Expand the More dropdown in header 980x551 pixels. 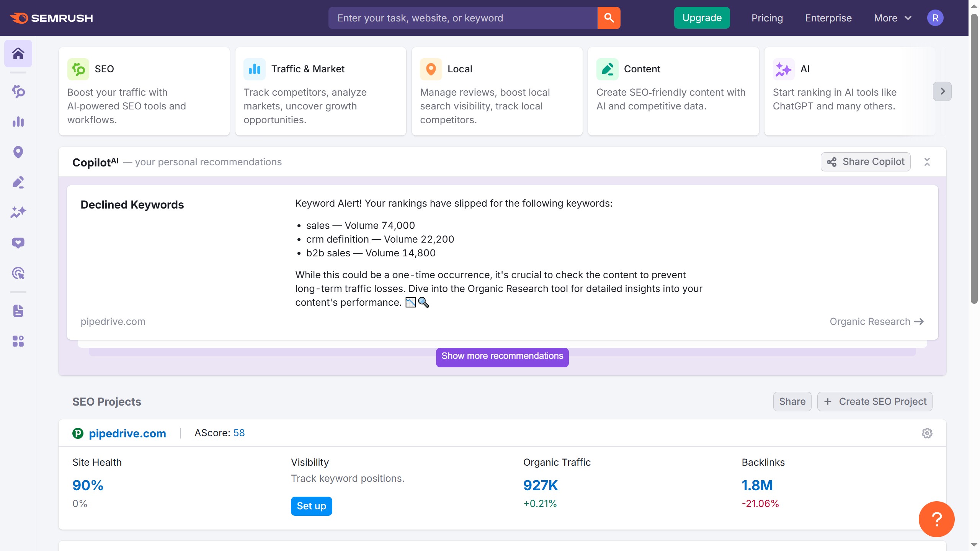point(893,18)
